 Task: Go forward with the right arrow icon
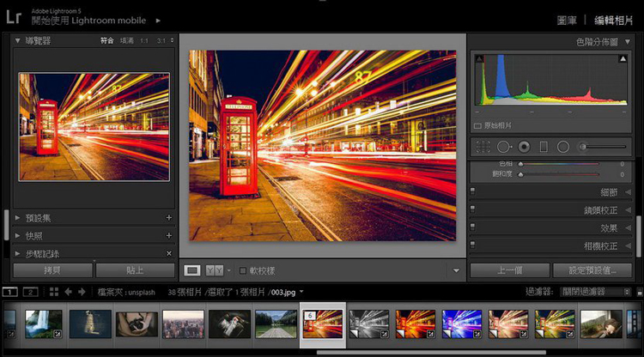point(82,292)
